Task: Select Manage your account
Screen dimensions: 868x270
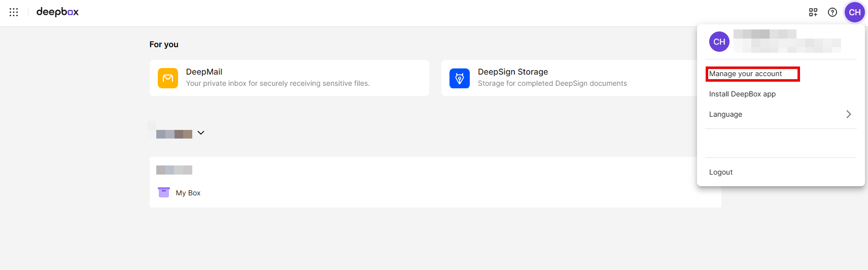Action: (745, 74)
